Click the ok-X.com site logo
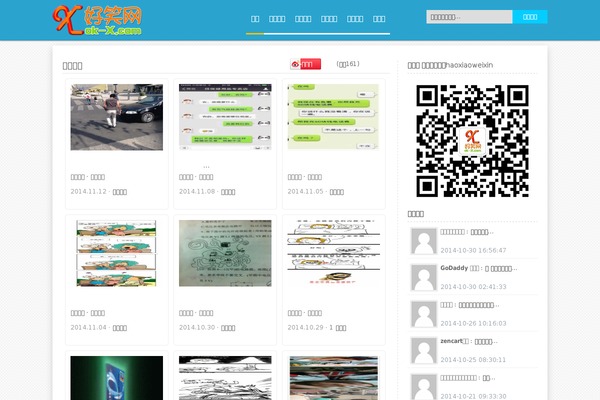This screenshot has height=400, width=600. [97, 20]
